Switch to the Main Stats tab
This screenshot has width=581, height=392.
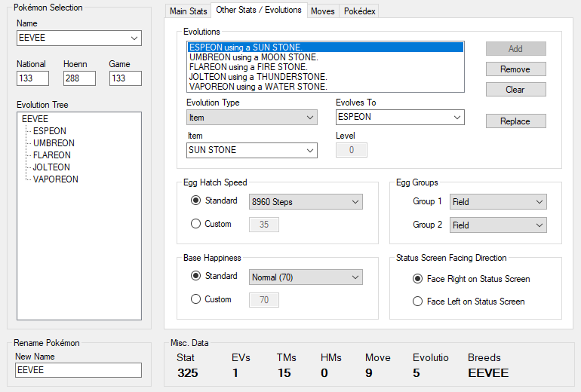(x=188, y=11)
